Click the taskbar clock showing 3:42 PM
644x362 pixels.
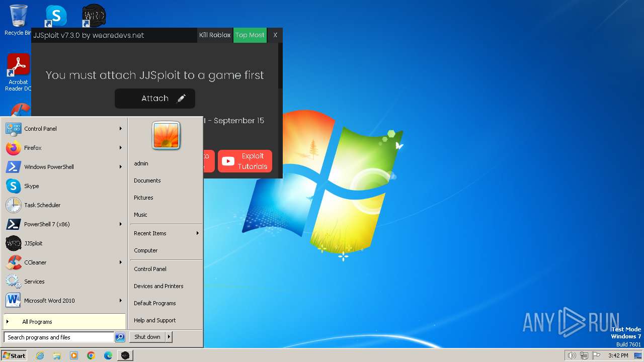click(618, 355)
